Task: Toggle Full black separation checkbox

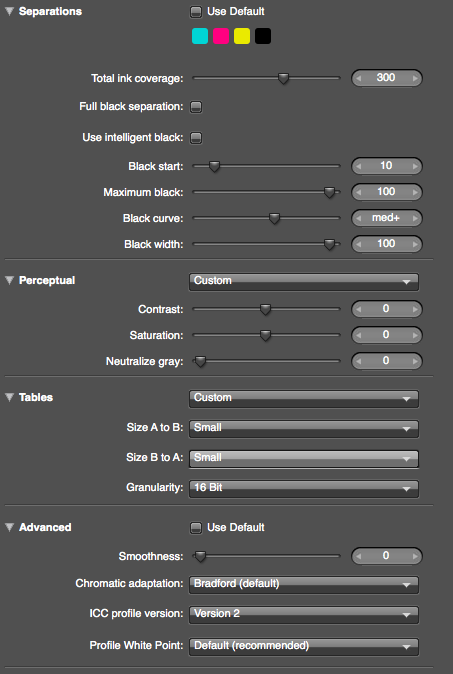Action: click(x=196, y=107)
